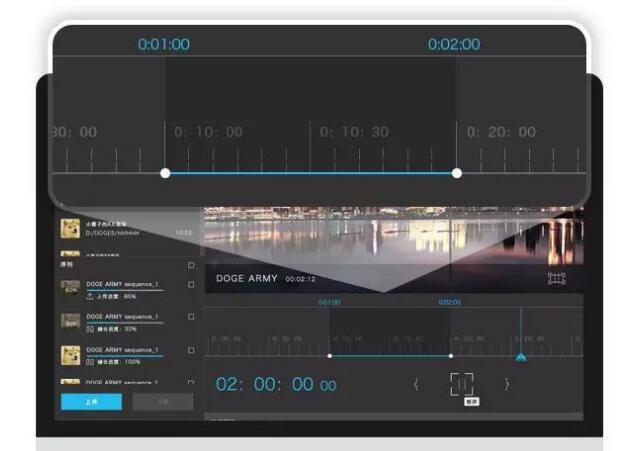The width and height of the screenshot is (639, 451).
Task: Click the center bracketed trim icon
Action: coord(461,384)
